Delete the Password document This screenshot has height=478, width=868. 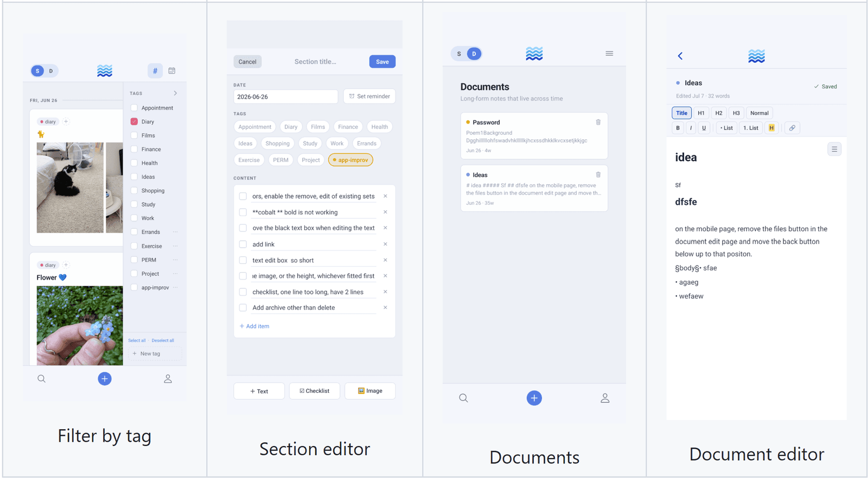point(598,122)
